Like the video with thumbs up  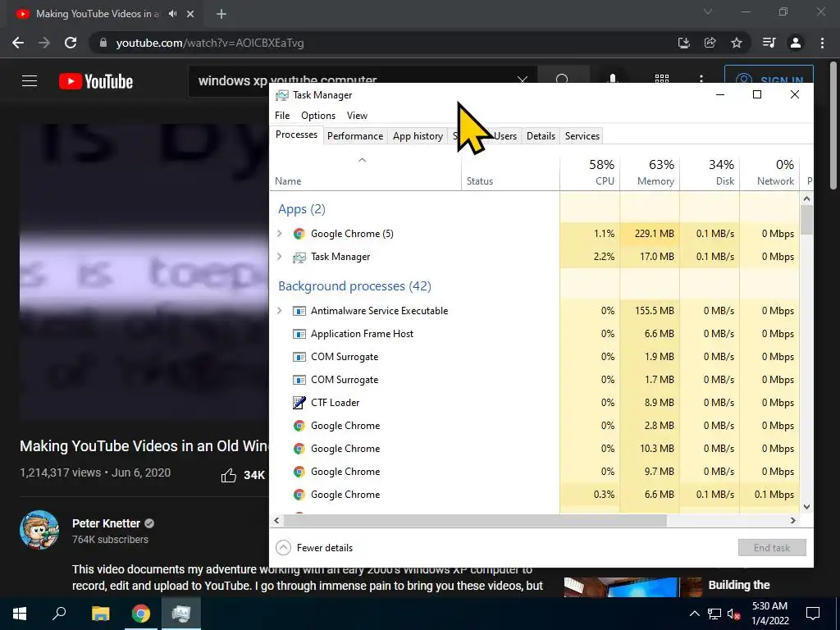tap(229, 475)
